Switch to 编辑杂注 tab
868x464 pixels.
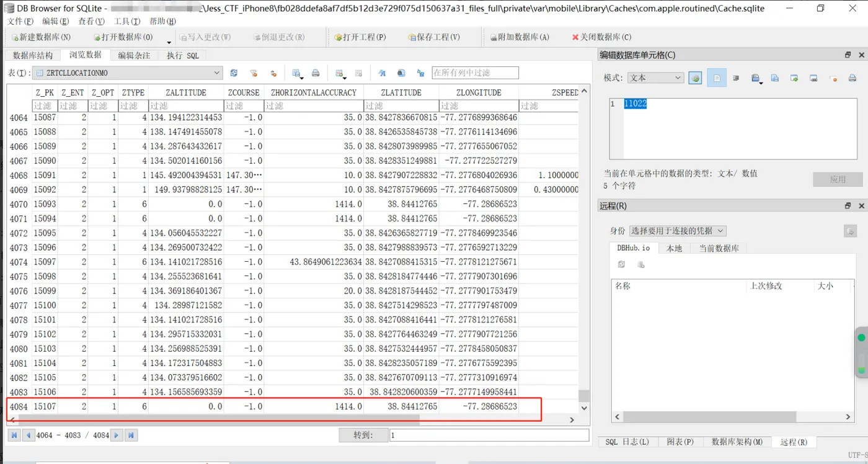(x=134, y=55)
